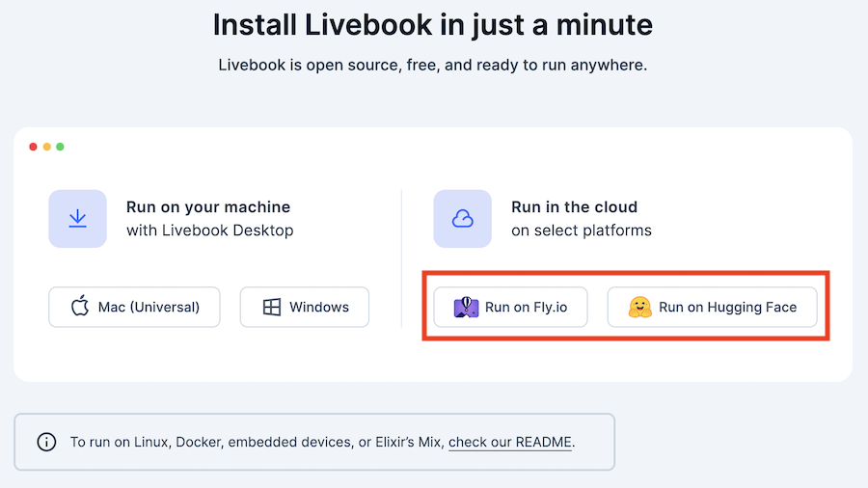
Task: Open the check our README link
Action: click(510, 442)
